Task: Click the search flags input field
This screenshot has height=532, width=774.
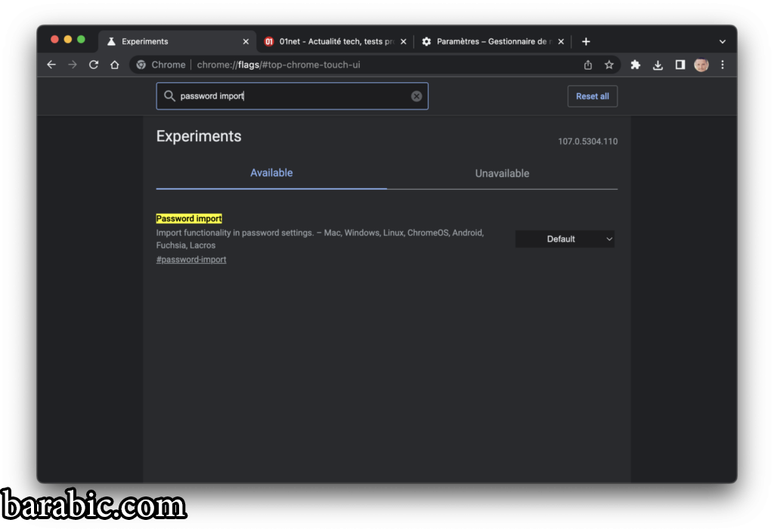Action: (291, 96)
